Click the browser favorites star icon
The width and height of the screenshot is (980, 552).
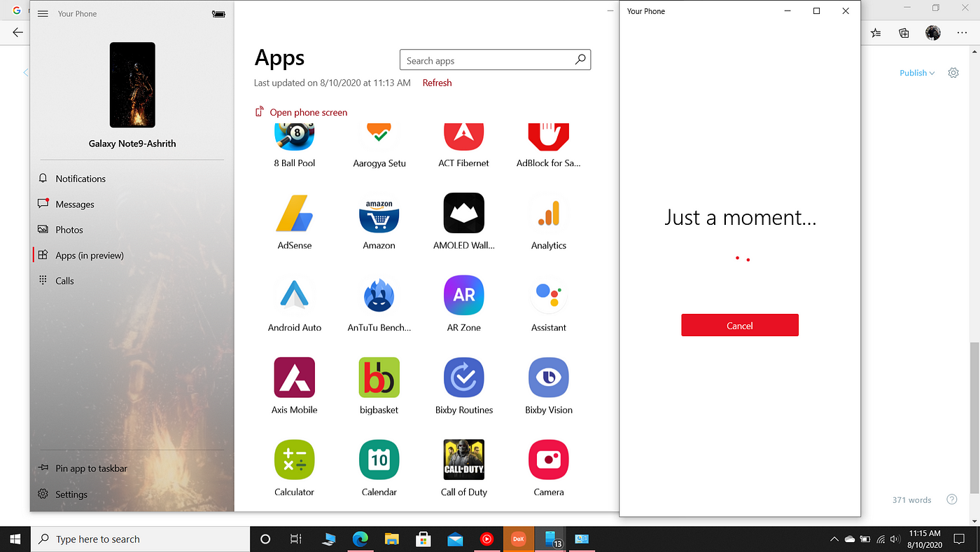pyautogui.click(x=876, y=33)
